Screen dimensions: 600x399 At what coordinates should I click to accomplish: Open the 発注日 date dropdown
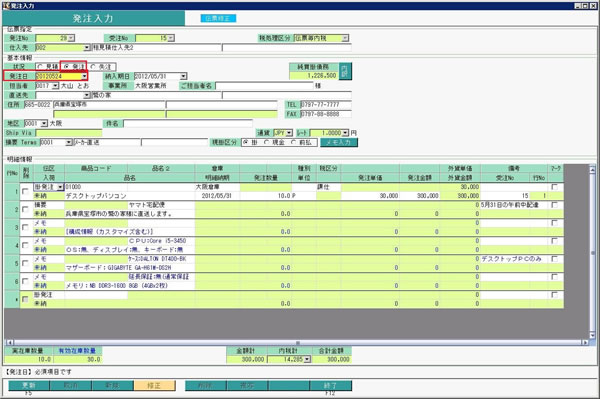tap(84, 76)
